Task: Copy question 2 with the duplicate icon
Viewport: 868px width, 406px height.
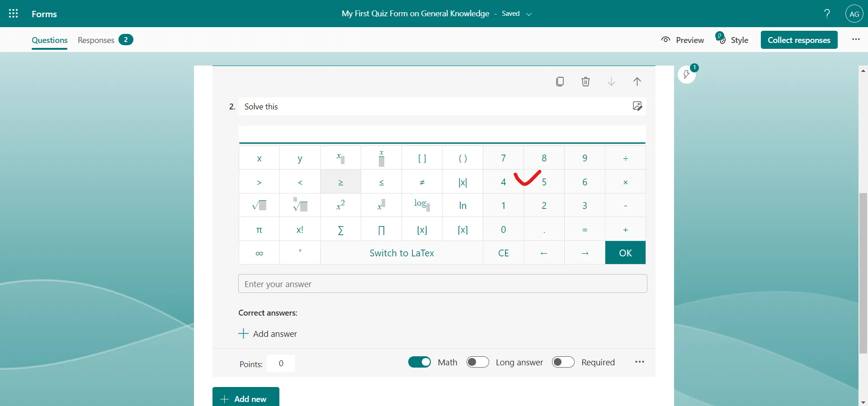Action: pyautogui.click(x=560, y=81)
